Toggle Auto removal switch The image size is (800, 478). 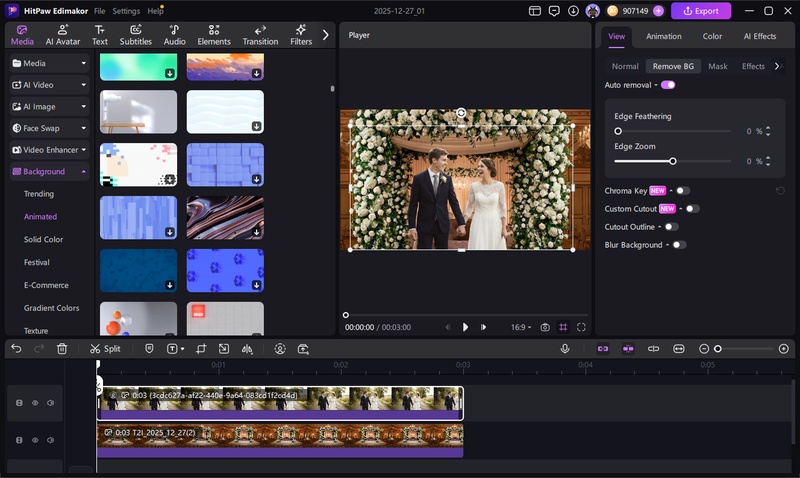coord(668,85)
